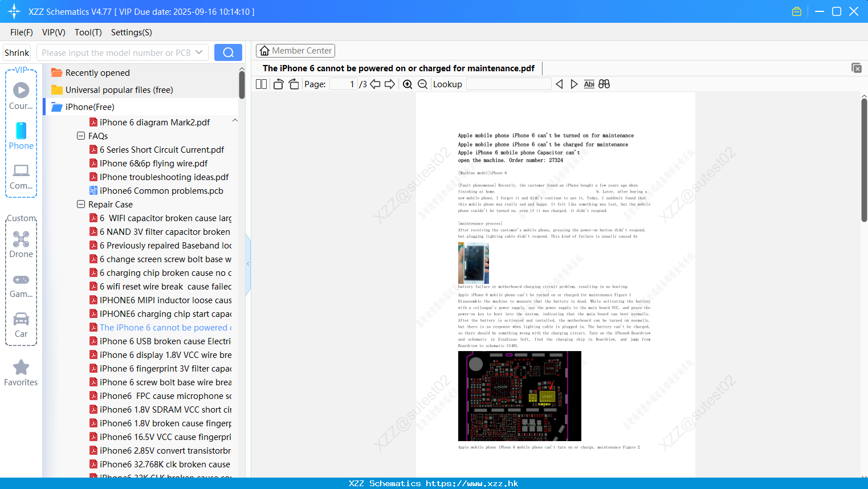
Task: Select the Phone category icon
Action: 21,131
